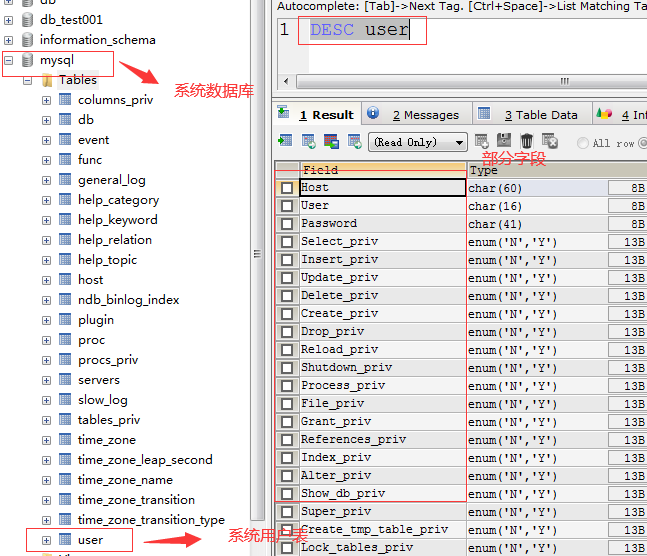Expand the tables_priv table node

pos(47,420)
